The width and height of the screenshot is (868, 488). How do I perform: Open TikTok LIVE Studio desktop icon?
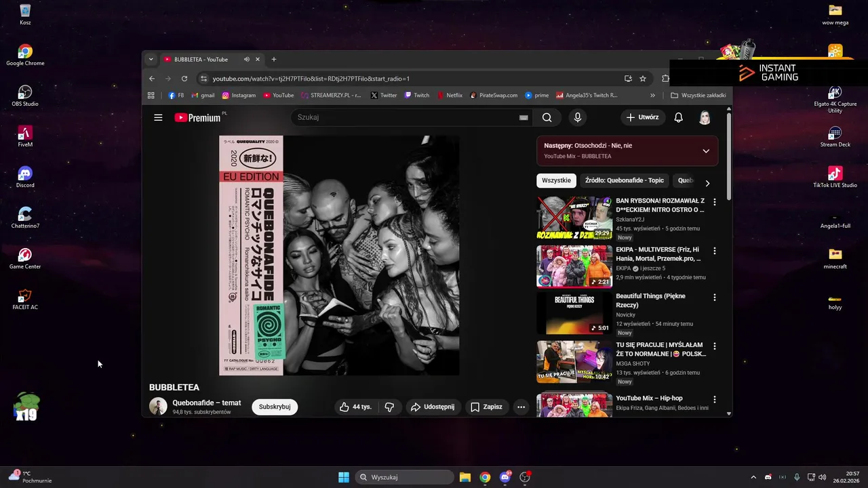(x=835, y=177)
